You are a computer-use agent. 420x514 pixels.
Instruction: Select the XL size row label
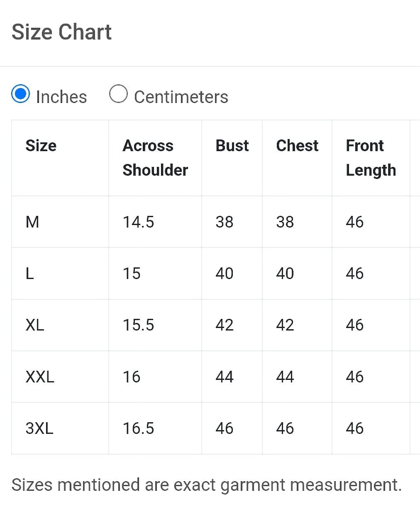[35, 325]
